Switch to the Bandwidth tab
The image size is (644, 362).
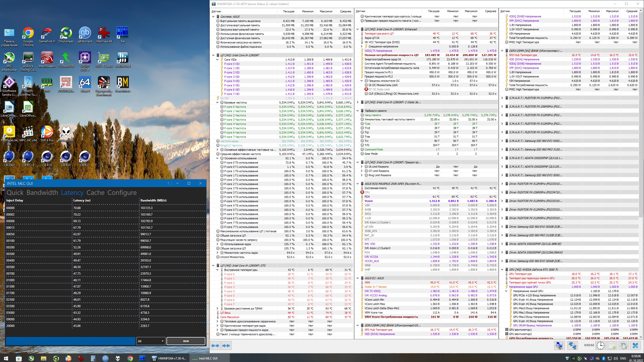[42, 193]
